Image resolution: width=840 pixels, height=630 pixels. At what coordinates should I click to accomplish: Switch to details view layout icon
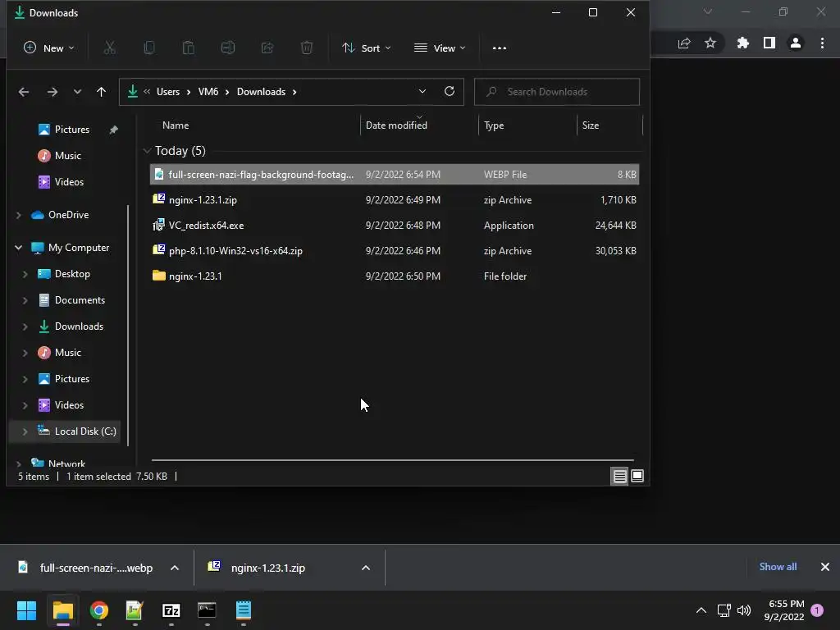click(x=620, y=476)
